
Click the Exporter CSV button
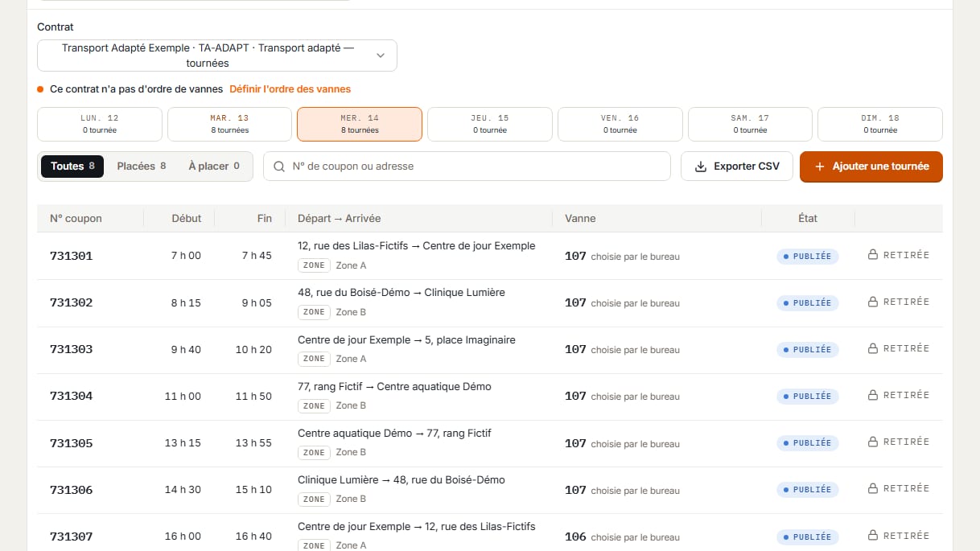click(x=737, y=167)
